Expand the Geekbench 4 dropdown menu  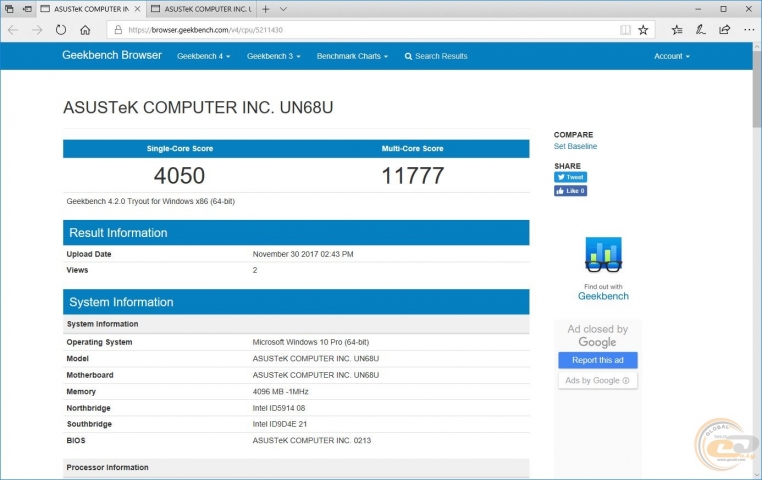tap(204, 56)
